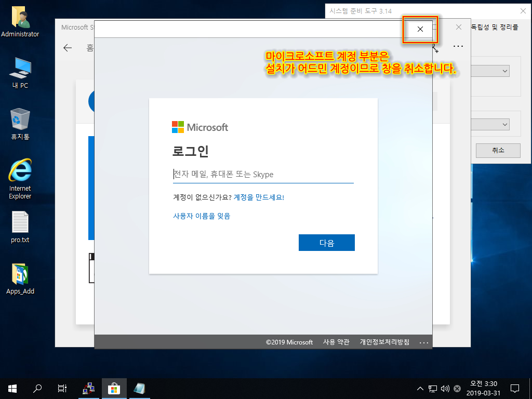The height and width of the screenshot is (399, 532).
Task: Click 취소 in the sysprep window
Action: [498, 150]
